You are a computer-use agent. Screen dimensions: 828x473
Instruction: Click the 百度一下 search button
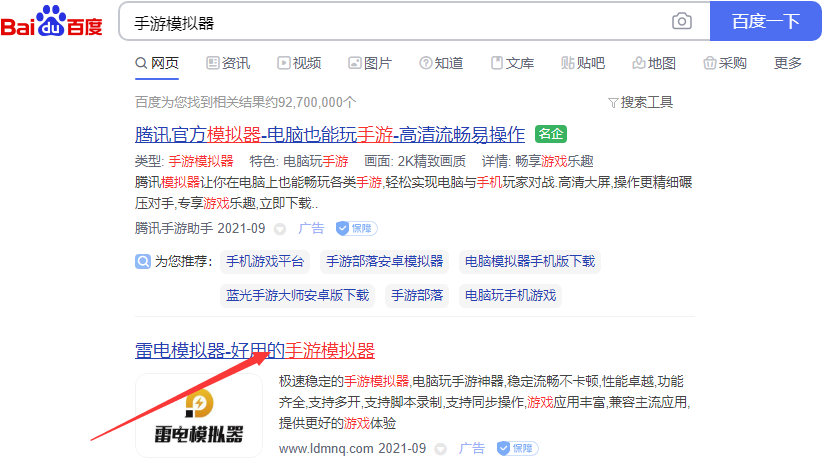[766, 22]
